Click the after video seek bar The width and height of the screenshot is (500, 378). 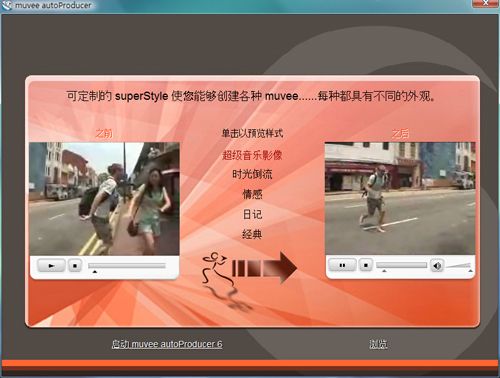click(401, 265)
